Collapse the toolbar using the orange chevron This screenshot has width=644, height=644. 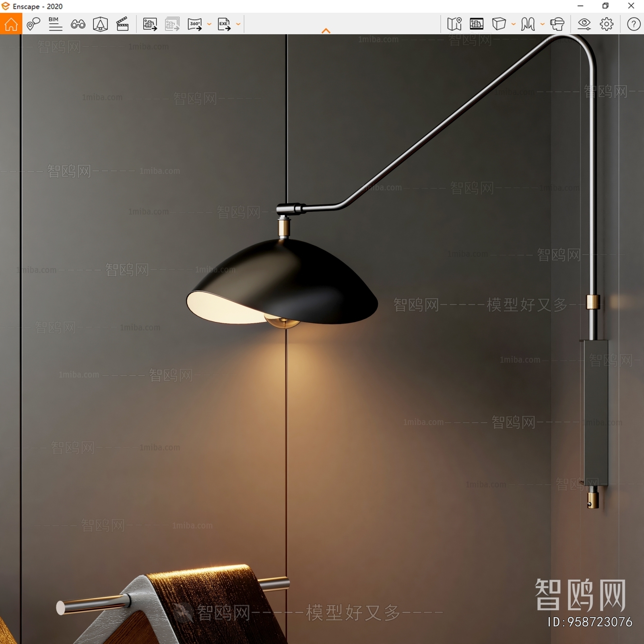click(x=326, y=31)
